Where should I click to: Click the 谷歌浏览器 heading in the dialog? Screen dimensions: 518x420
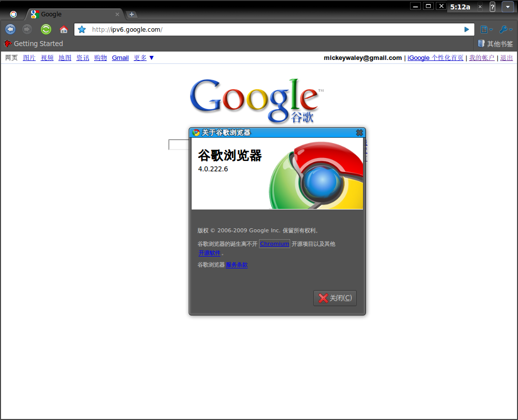pyautogui.click(x=230, y=156)
